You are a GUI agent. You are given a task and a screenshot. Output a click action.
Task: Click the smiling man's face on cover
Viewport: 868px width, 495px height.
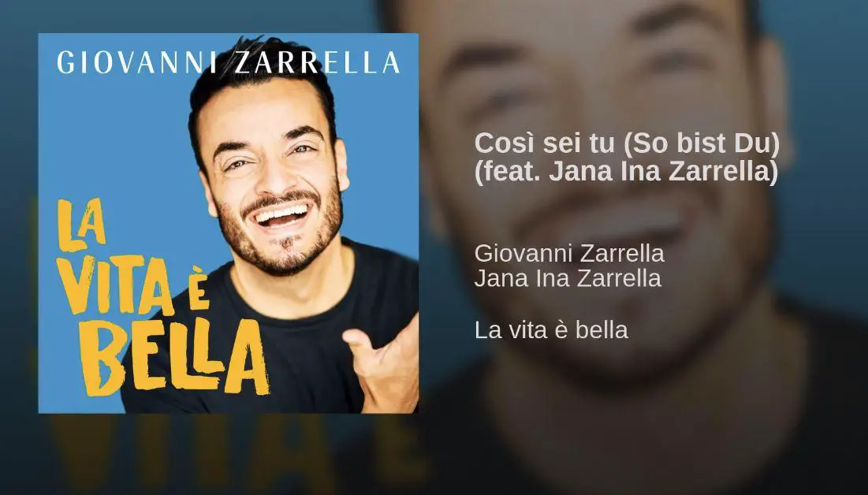pos(274,183)
